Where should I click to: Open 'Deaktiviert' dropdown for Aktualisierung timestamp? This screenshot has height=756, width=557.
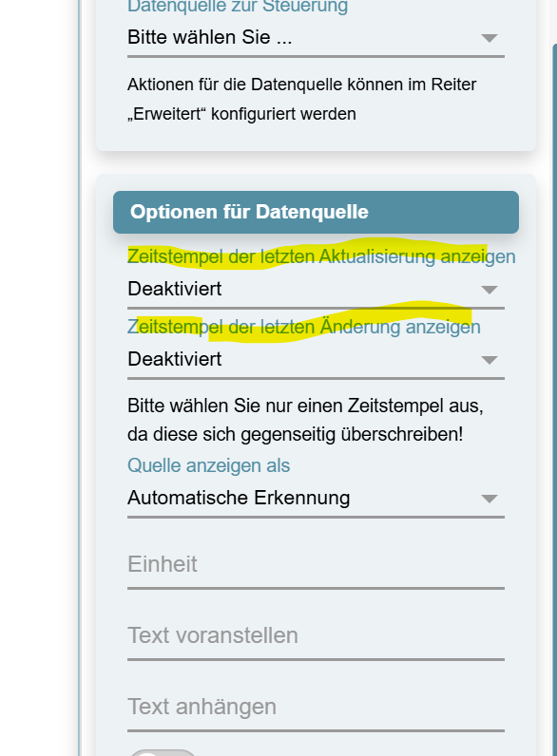316,291
